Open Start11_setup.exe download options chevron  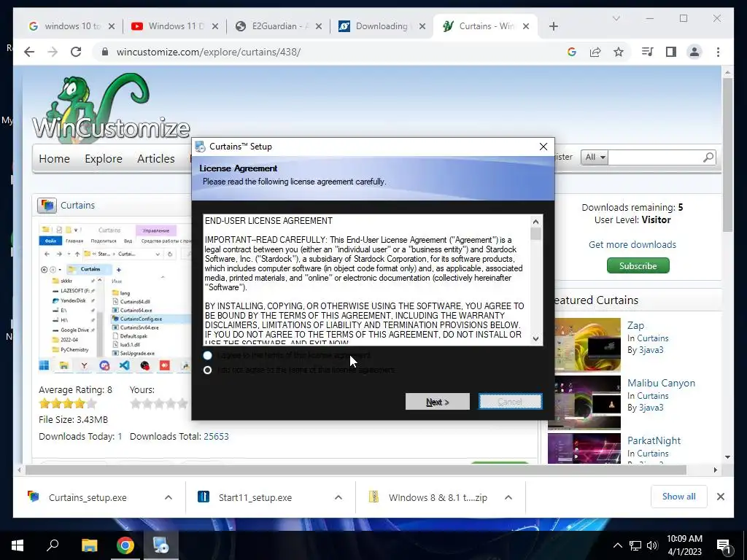tap(338, 497)
